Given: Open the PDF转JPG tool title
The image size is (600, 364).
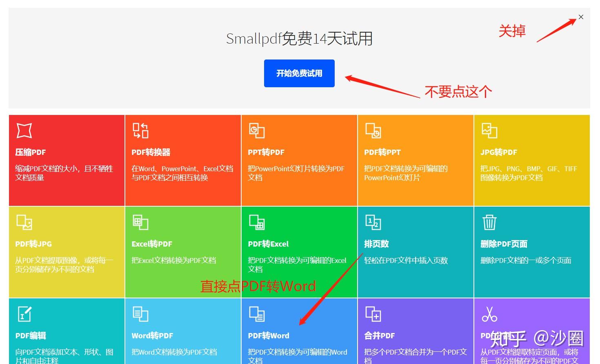Looking at the screenshot, I should point(33,244).
